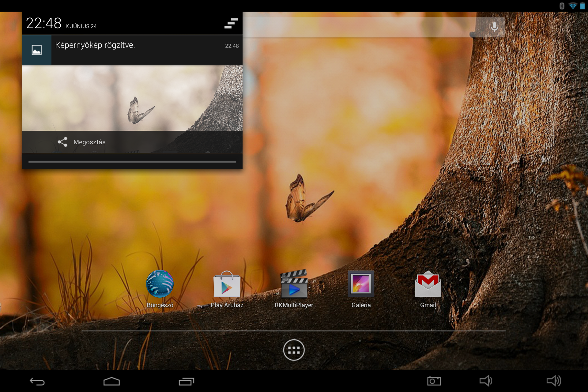
Task: Open the Képernyőkép rögzítve notification
Action: (138, 50)
